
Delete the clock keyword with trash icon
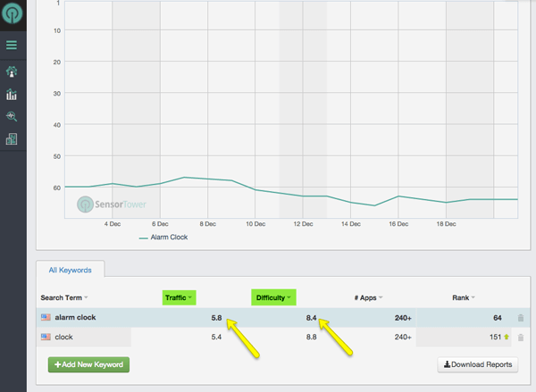pos(521,338)
